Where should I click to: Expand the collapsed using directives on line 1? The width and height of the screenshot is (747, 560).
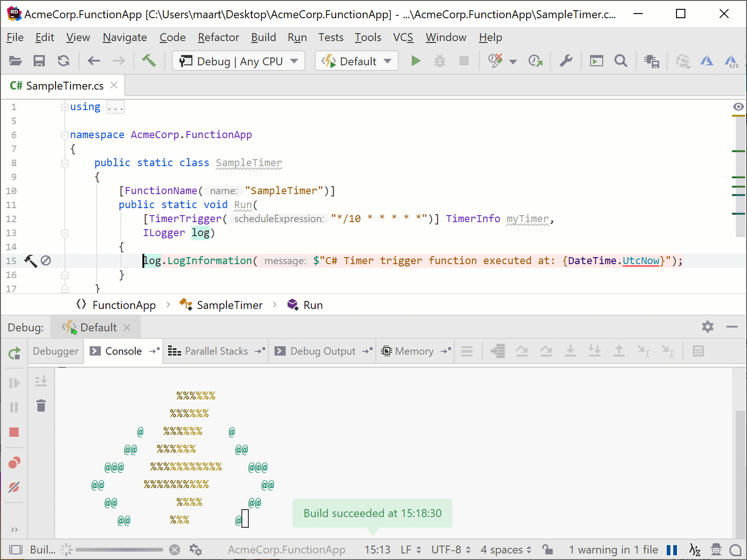pos(65,107)
